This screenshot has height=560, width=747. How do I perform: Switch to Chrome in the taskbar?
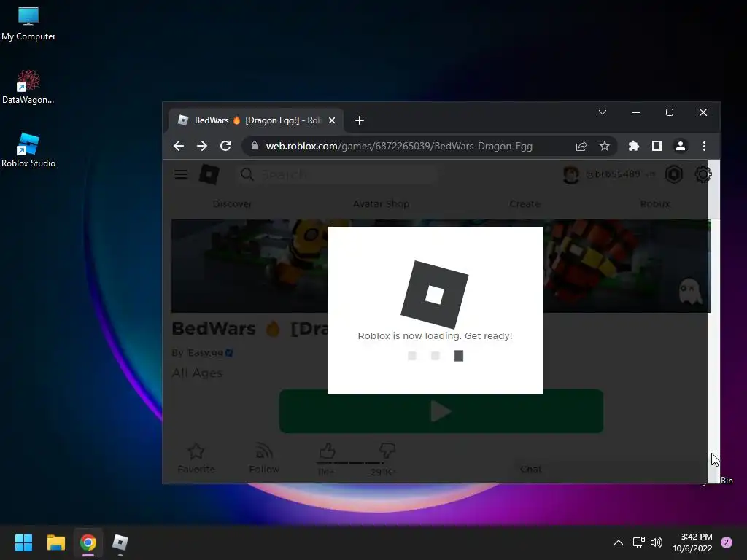88,542
